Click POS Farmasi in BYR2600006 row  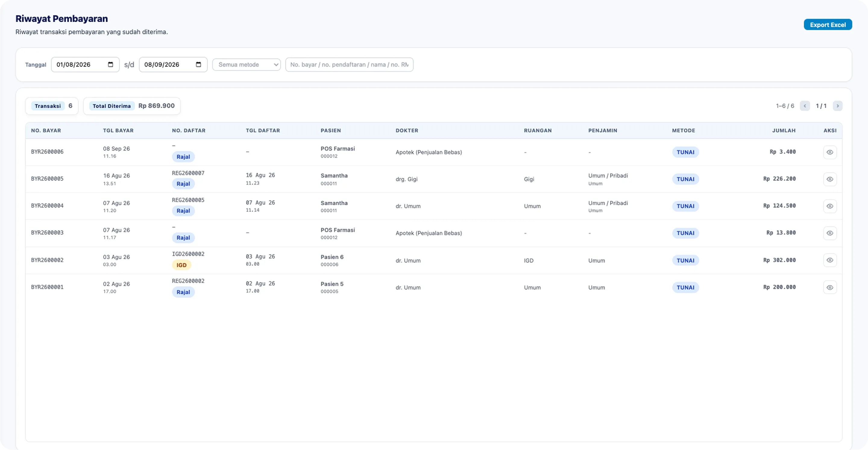338,149
